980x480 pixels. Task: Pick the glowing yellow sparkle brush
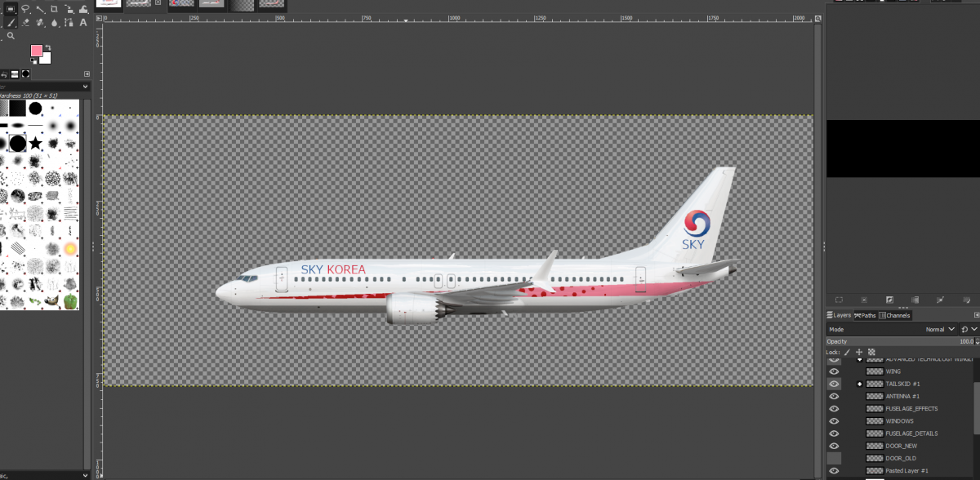click(x=70, y=248)
